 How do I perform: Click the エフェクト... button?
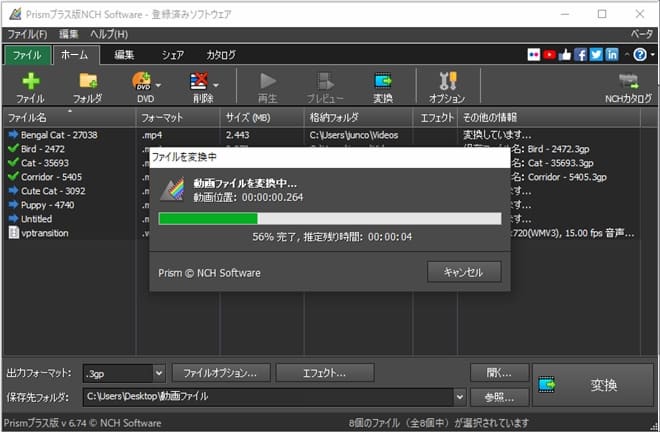(x=325, y=373)
